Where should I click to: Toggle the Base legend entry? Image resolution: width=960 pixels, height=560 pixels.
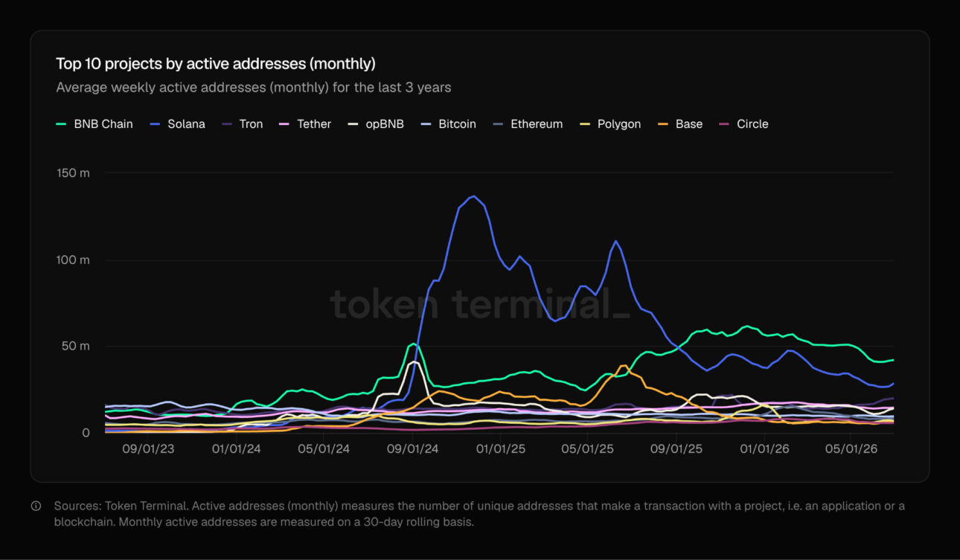(x=680, y=124)
